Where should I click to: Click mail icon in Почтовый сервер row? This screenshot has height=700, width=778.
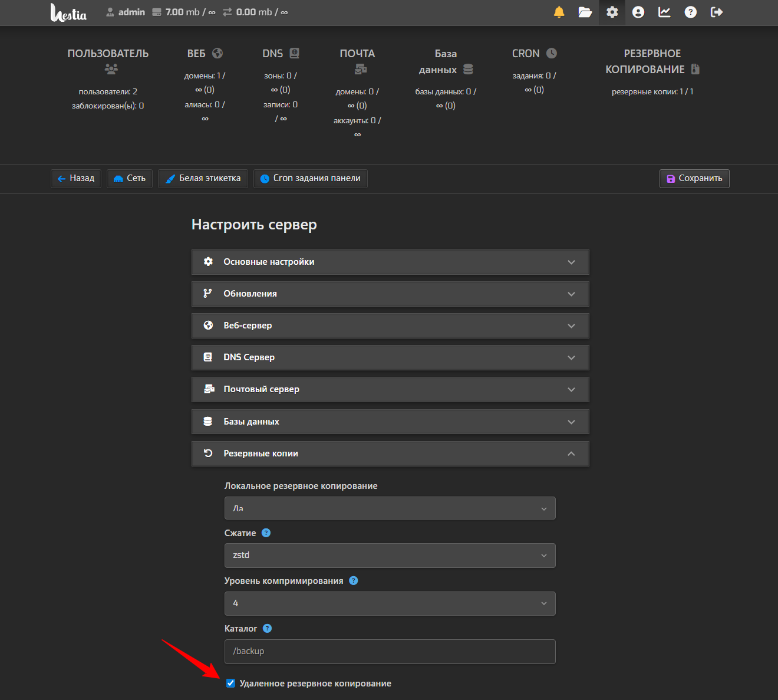coord(209,389)
